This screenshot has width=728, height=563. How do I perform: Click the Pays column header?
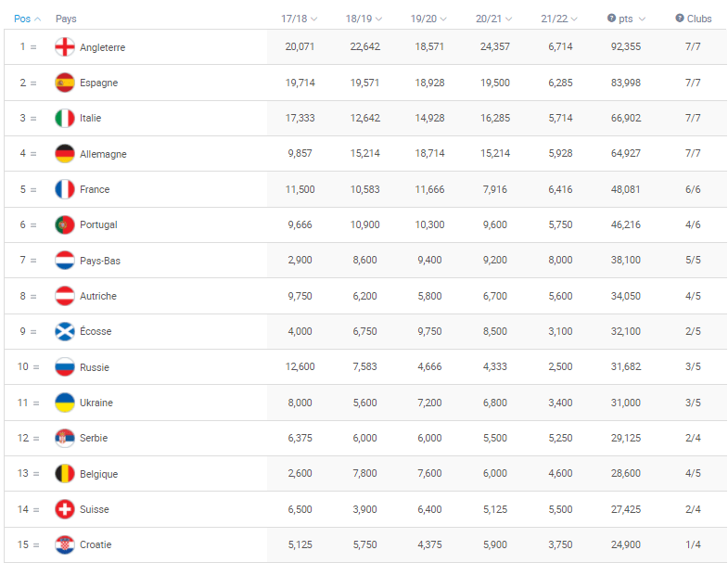(x=66, y=19)
